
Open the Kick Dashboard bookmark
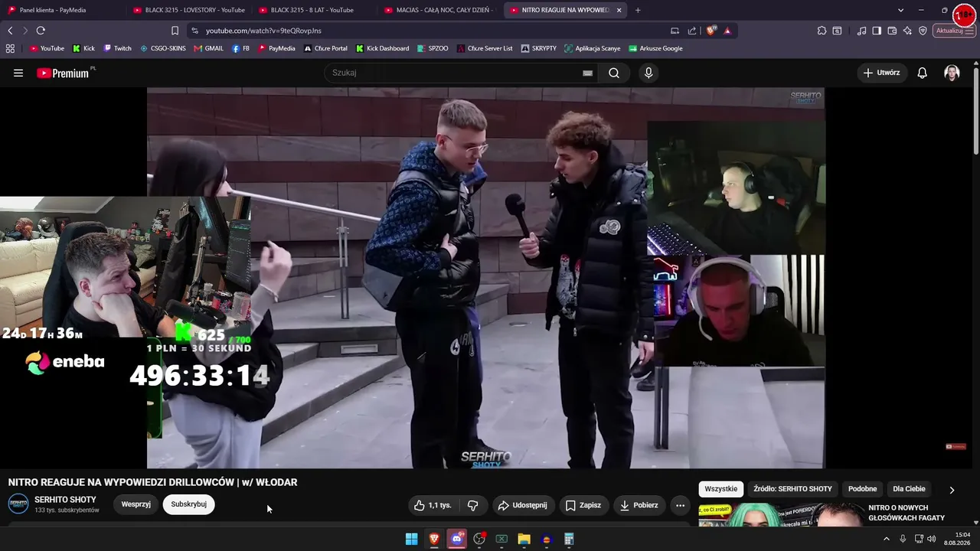coord(382,48)
